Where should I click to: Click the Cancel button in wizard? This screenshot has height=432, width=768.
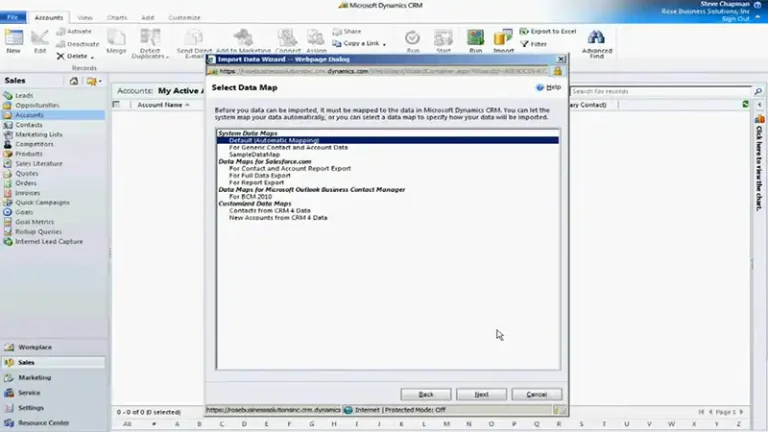(537, 395)
